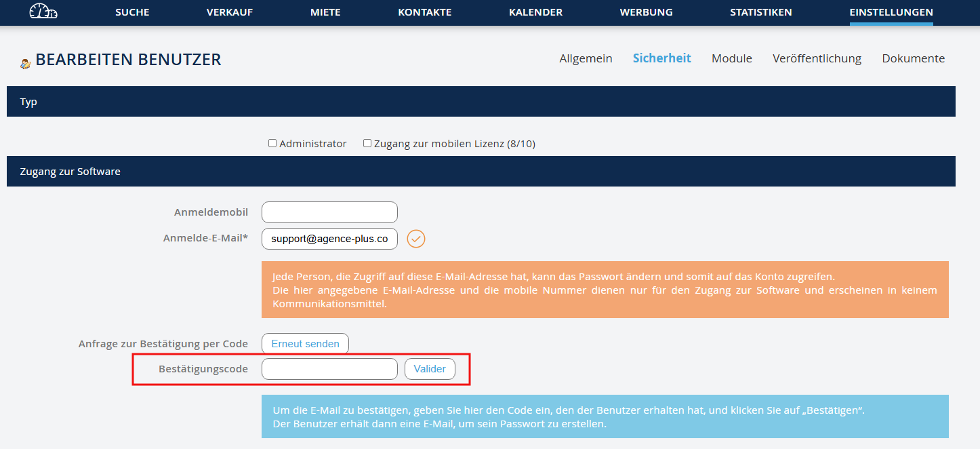Image resolution: width=980 pixels, height=449 pixels.
Task: Open the Verkauf menu
Action: pos(230,12)
